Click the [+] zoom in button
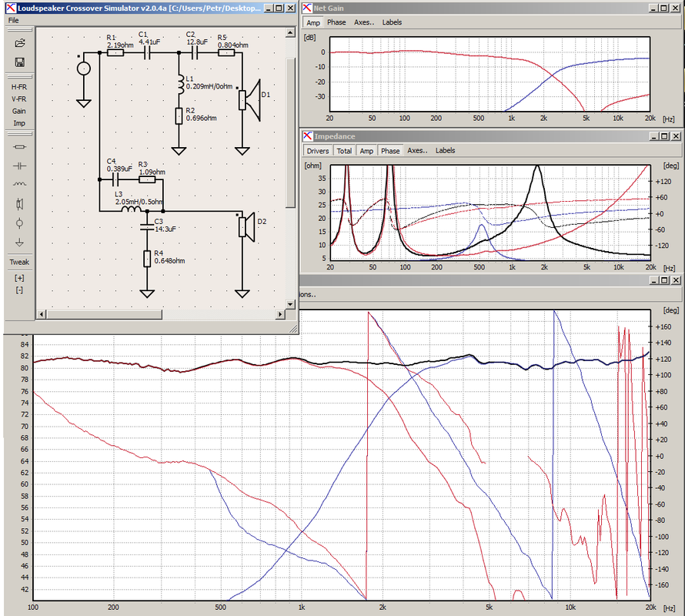The height and width of the screenshot is (616, 685). click(x=20, y=278)
